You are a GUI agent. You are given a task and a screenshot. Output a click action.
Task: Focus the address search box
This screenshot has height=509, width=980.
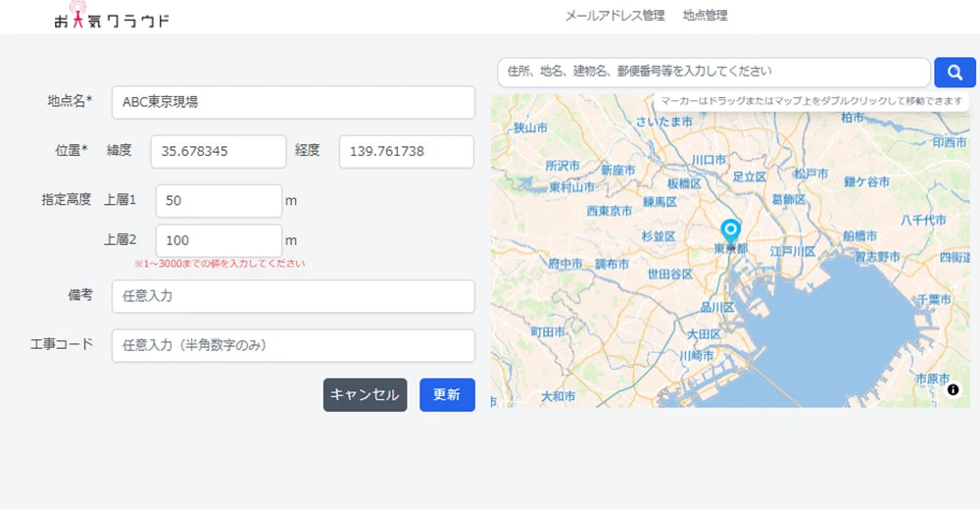pos(712,72)
